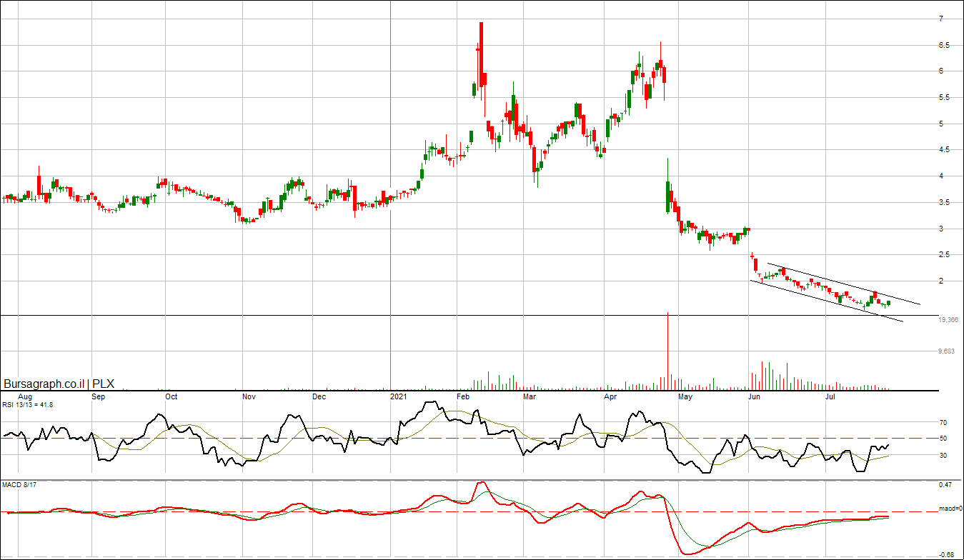Click the 50 level on RSI axis
Image resolution: width=964 pixels, height=560 pixels.
[943, 439]
